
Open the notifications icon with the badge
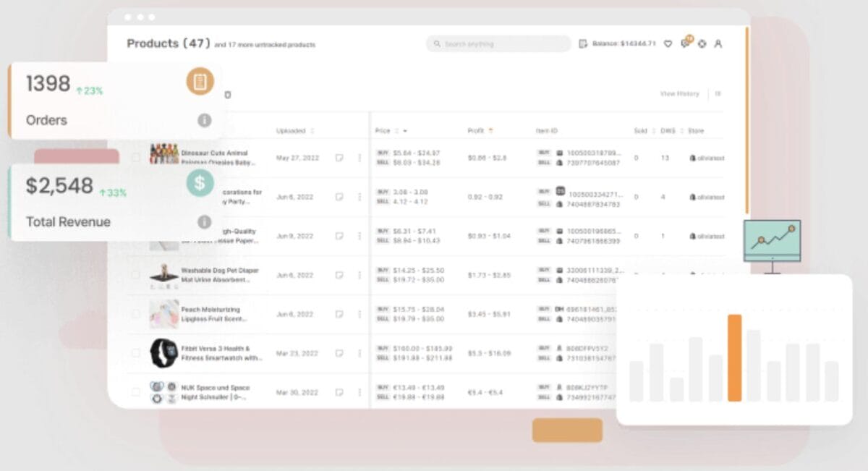click(x=685, y=42)
